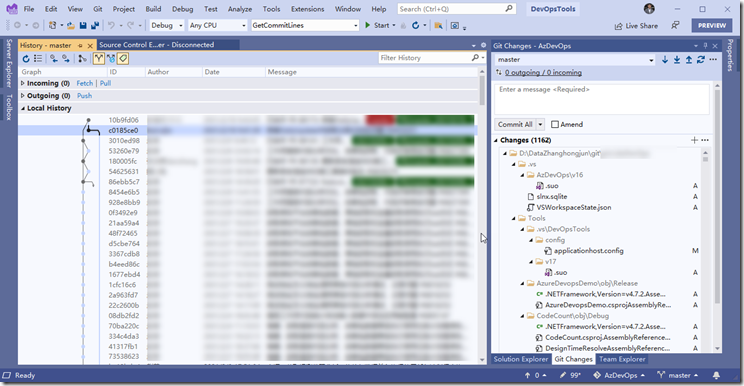Click the Redo toolbar button
Image resolution: width=744 pixels, height=386 pixels.
click(x=130, y=25)
